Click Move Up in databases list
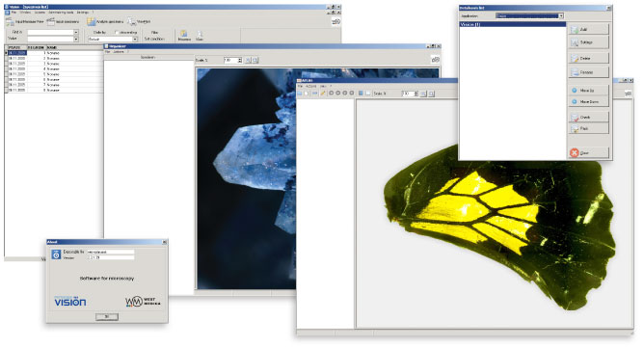644x348 pixels. coord(588,90)
